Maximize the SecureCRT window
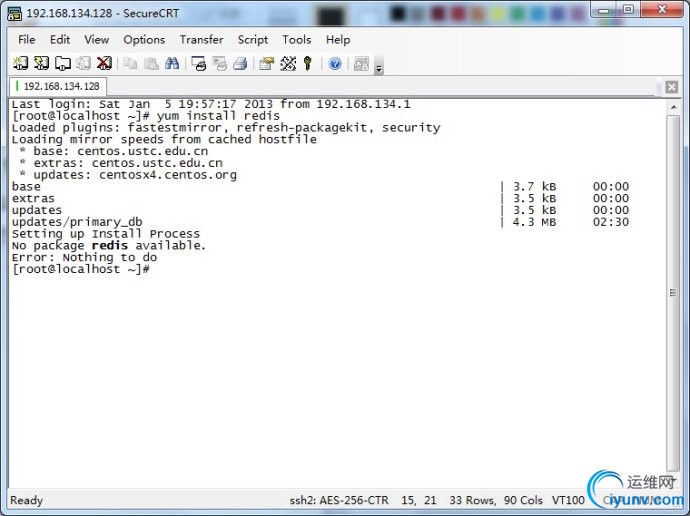Viewport: 690px width, 516px height. coord(628,10)
